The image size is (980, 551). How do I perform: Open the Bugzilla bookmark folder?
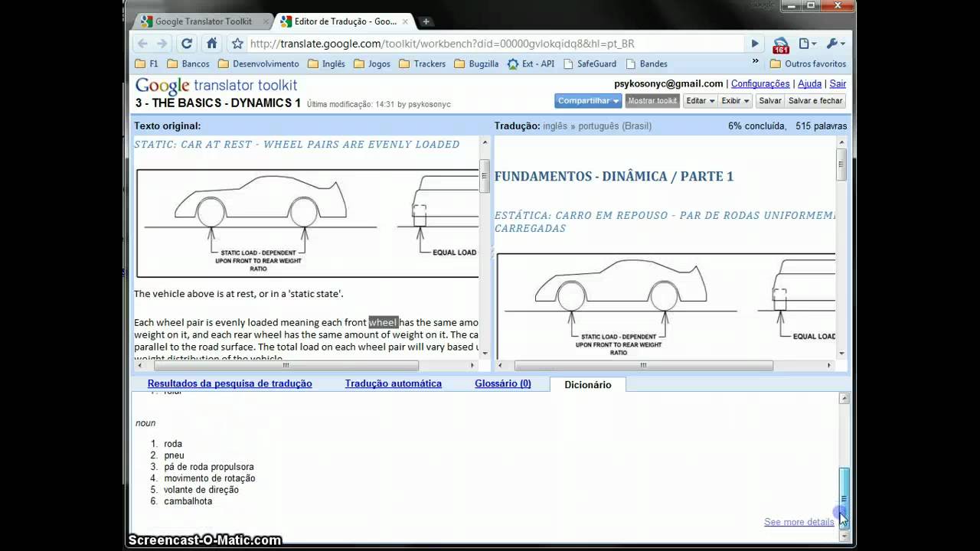tap(476, 64)
